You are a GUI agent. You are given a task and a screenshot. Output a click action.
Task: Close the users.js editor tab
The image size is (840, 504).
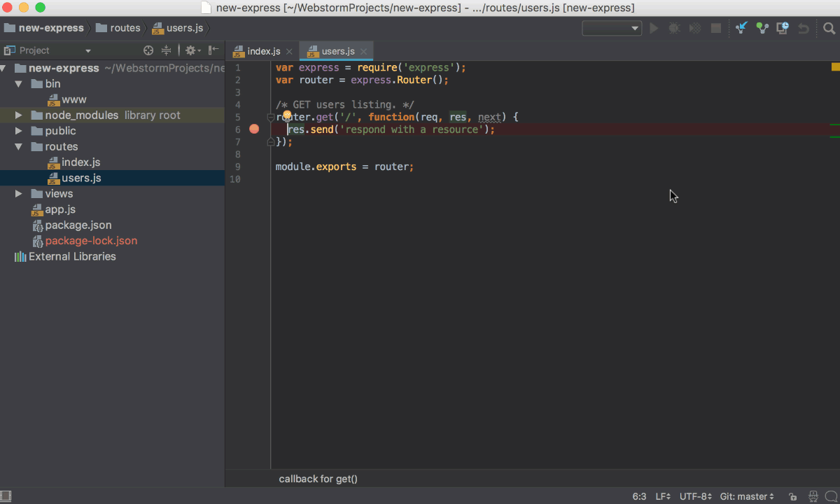pos(363,51)
